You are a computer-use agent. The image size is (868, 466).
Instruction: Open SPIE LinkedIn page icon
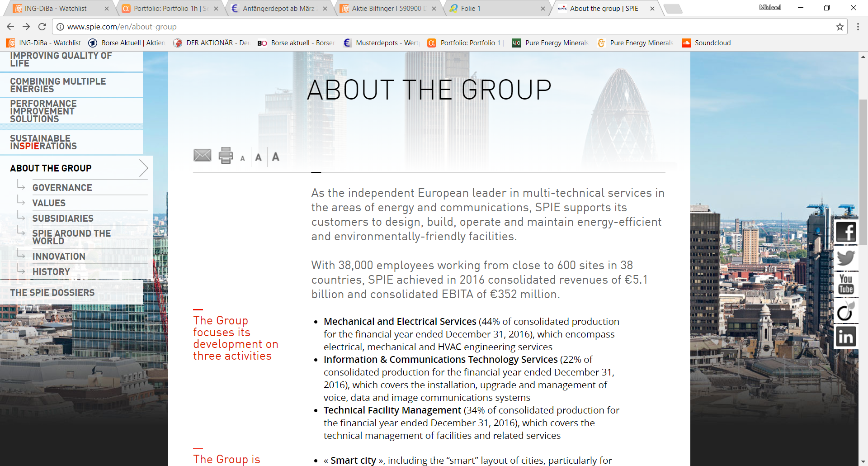coord(846,337)
